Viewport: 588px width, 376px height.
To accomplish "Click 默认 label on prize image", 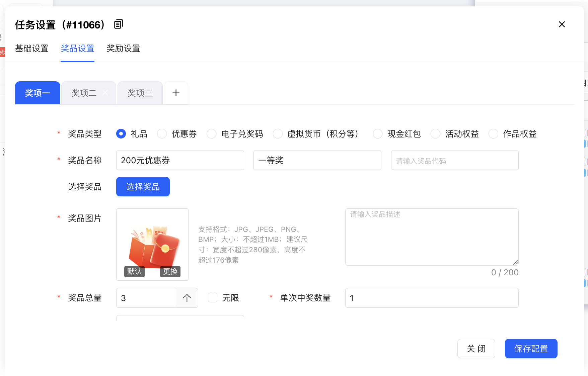I will click(134, 271).
